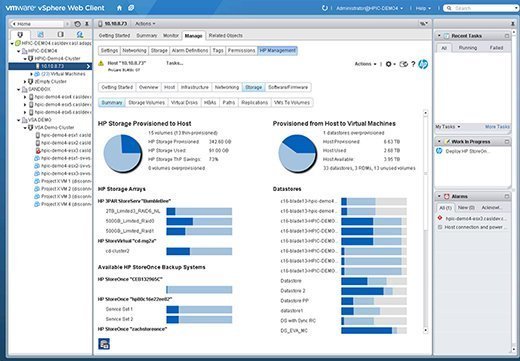520x361 pixels.
Task: Select the Host connection and power alarm text
Action: click(x=476, y=227)
